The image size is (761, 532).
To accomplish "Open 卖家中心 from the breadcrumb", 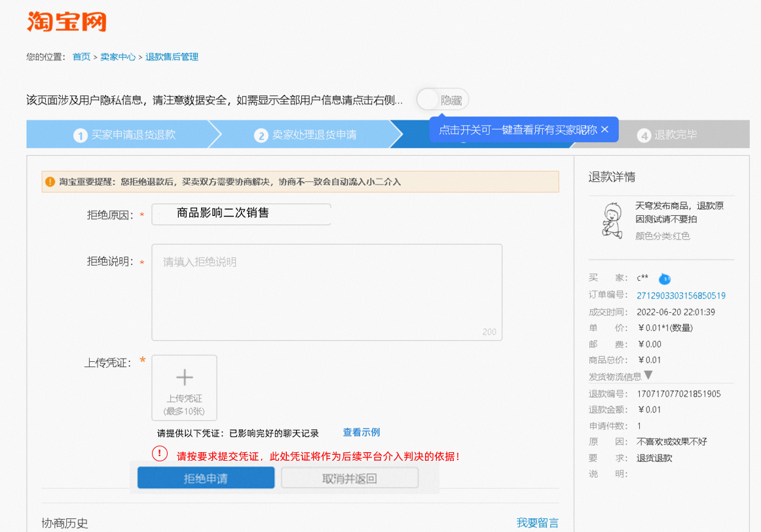I will (x=118, y=57).
